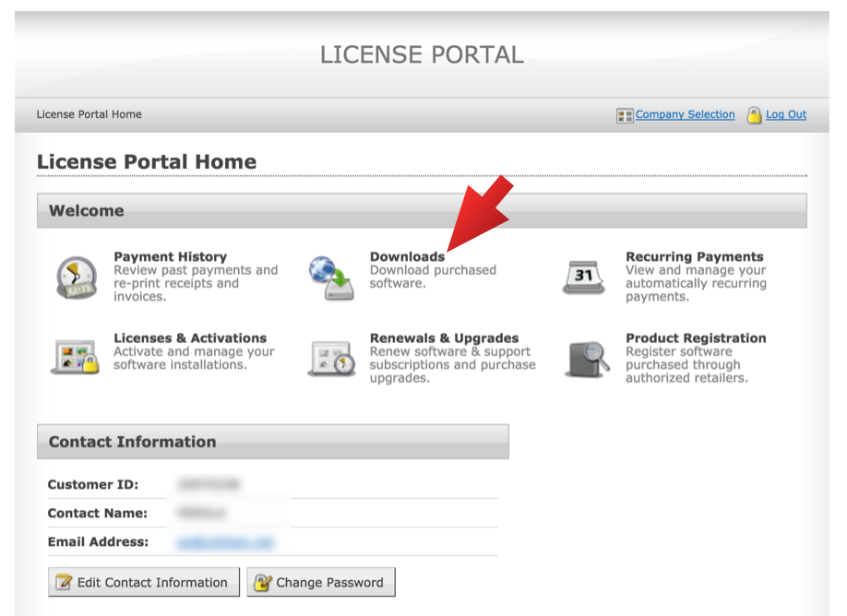This screenshot has height=616, width=847.
Task: Click the grid icon beside Company Selection
Action: (625, 115)
